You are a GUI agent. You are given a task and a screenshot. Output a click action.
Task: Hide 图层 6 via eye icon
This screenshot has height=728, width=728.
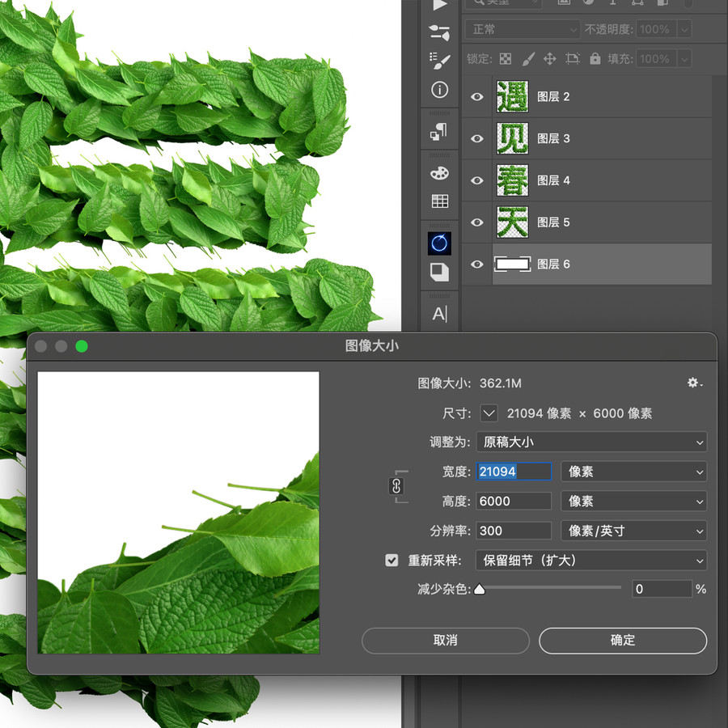pos(476,265)
